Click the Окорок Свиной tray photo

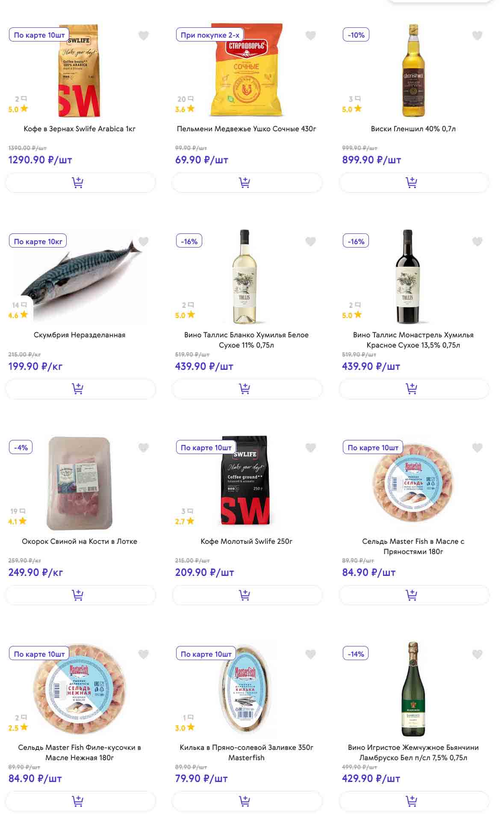tap(80, 483)
